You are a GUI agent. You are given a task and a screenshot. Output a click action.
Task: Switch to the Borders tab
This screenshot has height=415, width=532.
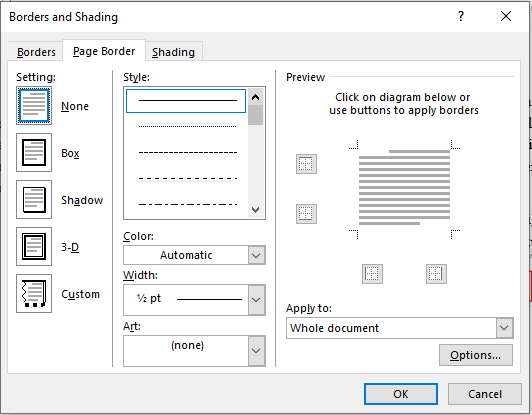point(36,52)
